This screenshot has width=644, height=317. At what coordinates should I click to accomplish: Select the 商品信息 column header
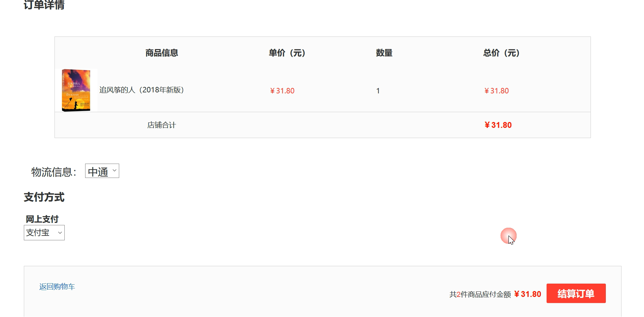[161, 53]
